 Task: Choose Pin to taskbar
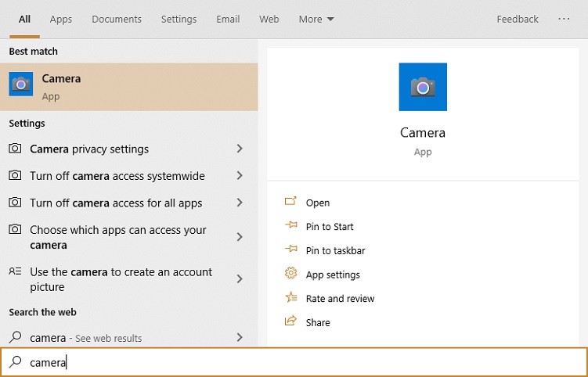pyautogui.click(x=335, y=251)
